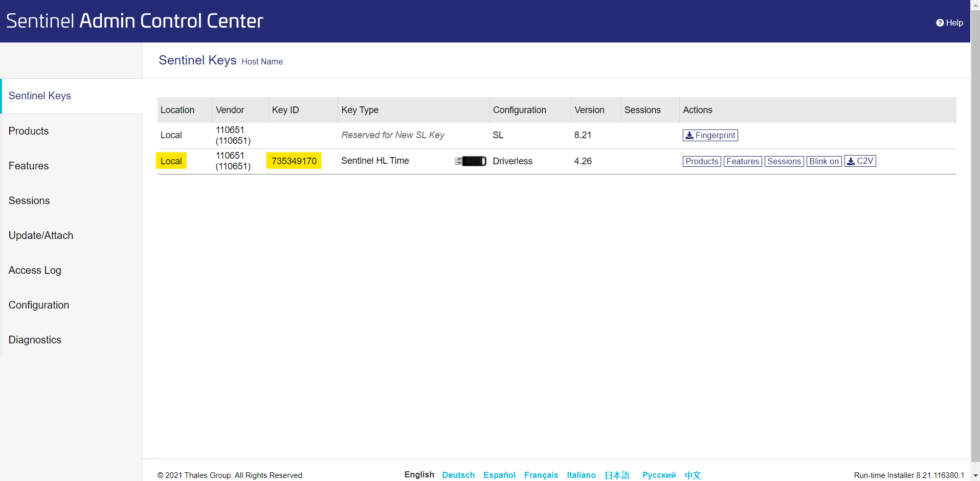
Task: Open the Update/Attach page
Action: click(41, 235)
